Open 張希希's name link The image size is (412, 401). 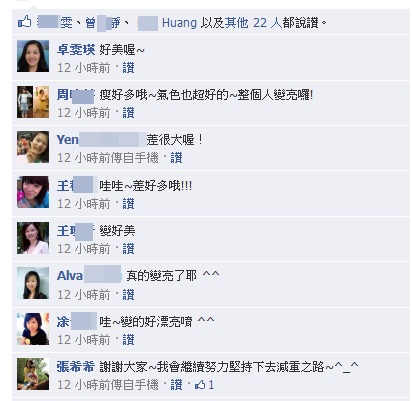click(76, 367)
